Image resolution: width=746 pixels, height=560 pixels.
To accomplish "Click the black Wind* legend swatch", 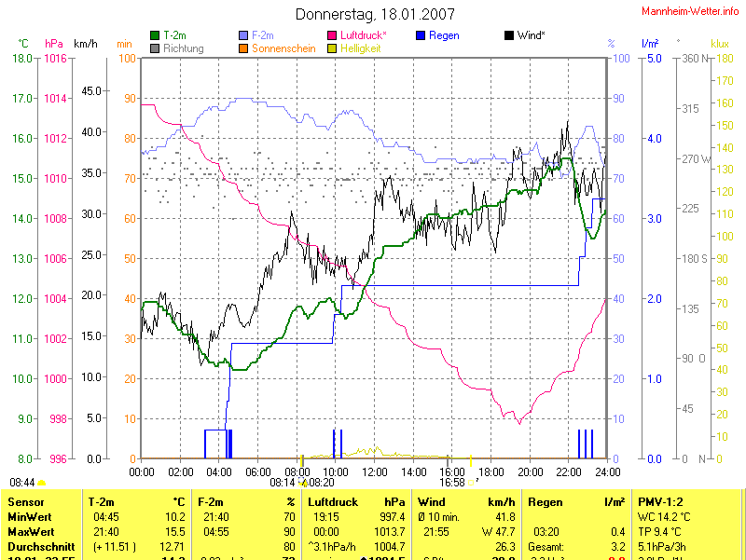I will click(x=508, y=35).
